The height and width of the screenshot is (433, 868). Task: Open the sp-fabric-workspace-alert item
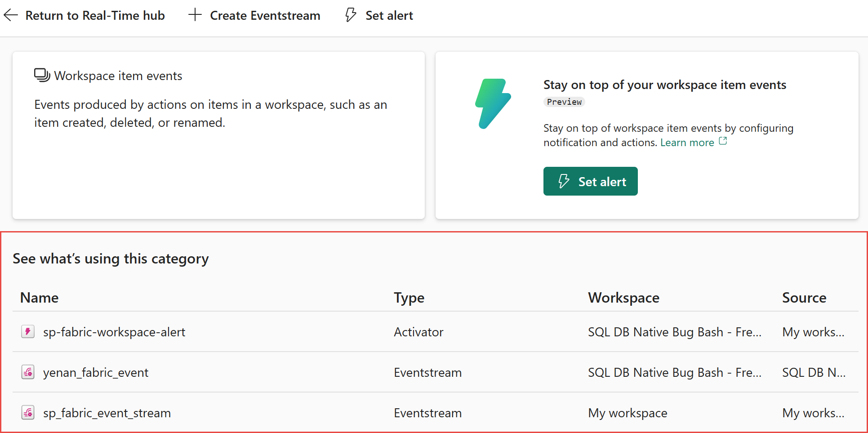[114, 332]
